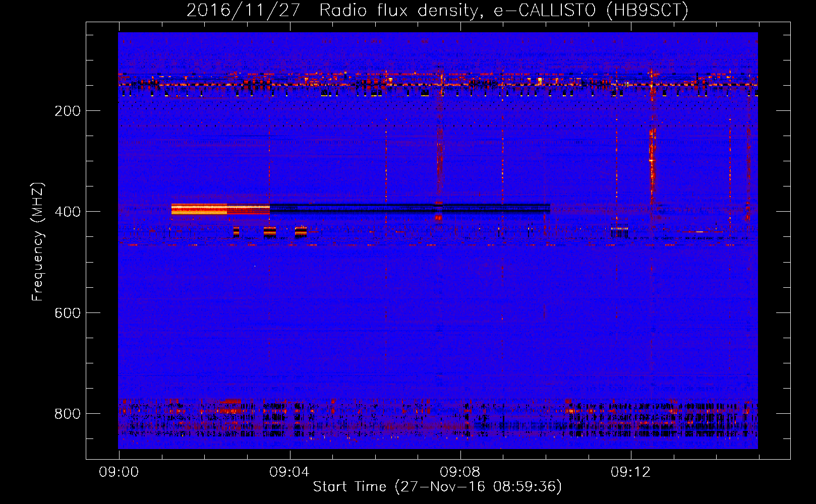Click the plot title 'Radio flux density, e-CALLISTO (HB9SCT)'
The height and width of the screenshot is (504, 816).
click(x=503, y=10)
